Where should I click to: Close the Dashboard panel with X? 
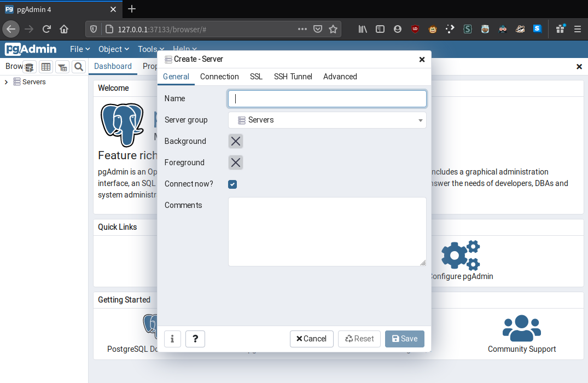579,67
